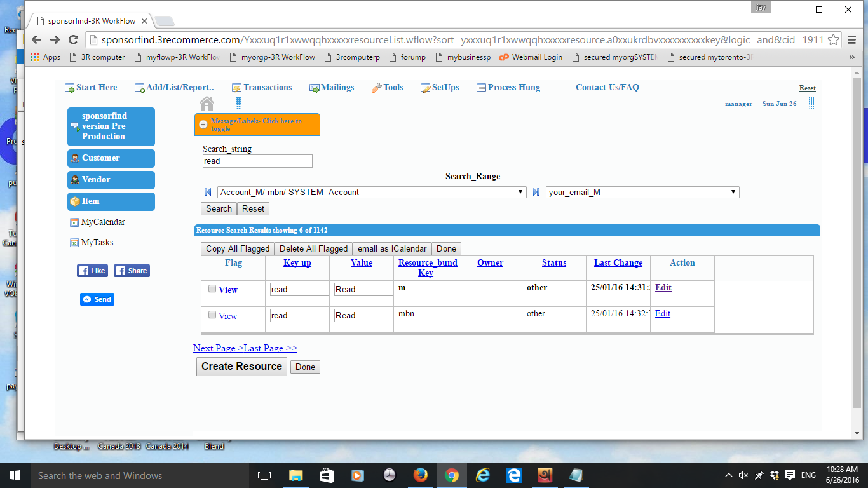Expand the bookmarks bar overflow chevron
868x488 pixels.
click(851, 57)
